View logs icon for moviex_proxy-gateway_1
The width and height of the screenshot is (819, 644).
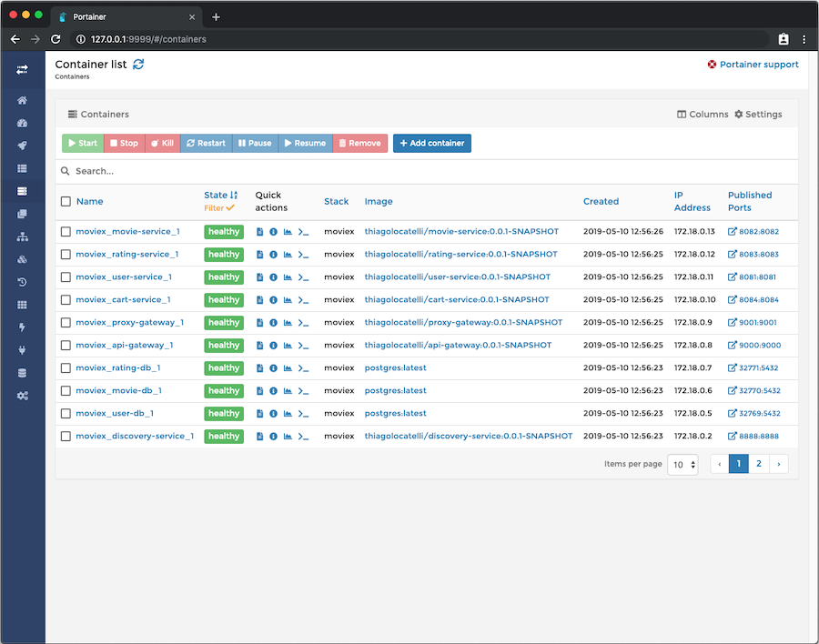pos(259,322)
